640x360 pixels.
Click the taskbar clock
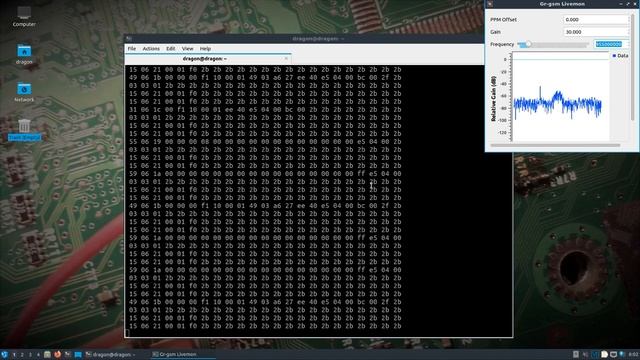pyautogui.click(x=634, y=354)
